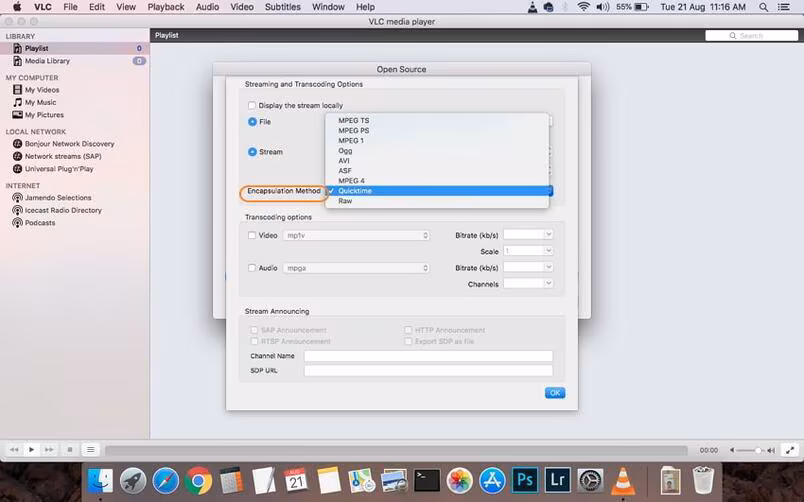Enable the Audio transcoding checkbox

click(x=252, y=268)
